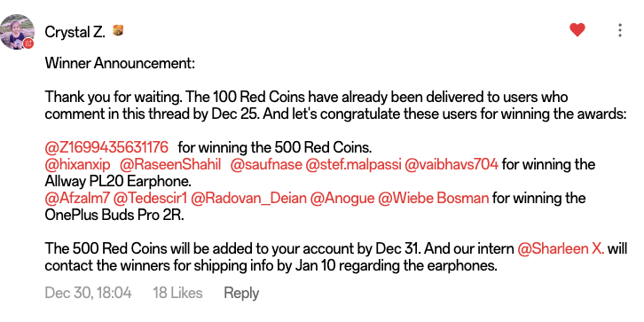Open the three-dot more options menu
The height and width of the screenshot is (322, 644).
(x=620, y=30)
